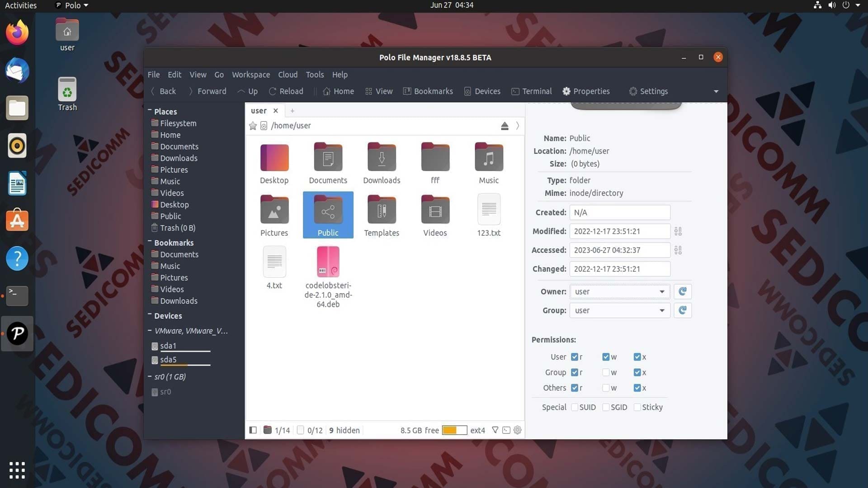The height and width of the screenshot is (488, 868).
Task: Launch Firefox from the dock
Action: pos(17,33)
